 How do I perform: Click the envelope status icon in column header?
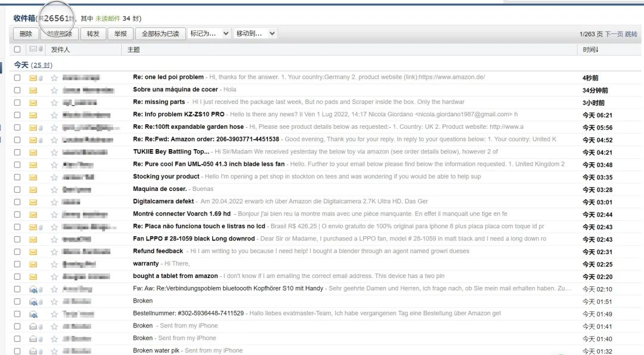pos(33,49)
